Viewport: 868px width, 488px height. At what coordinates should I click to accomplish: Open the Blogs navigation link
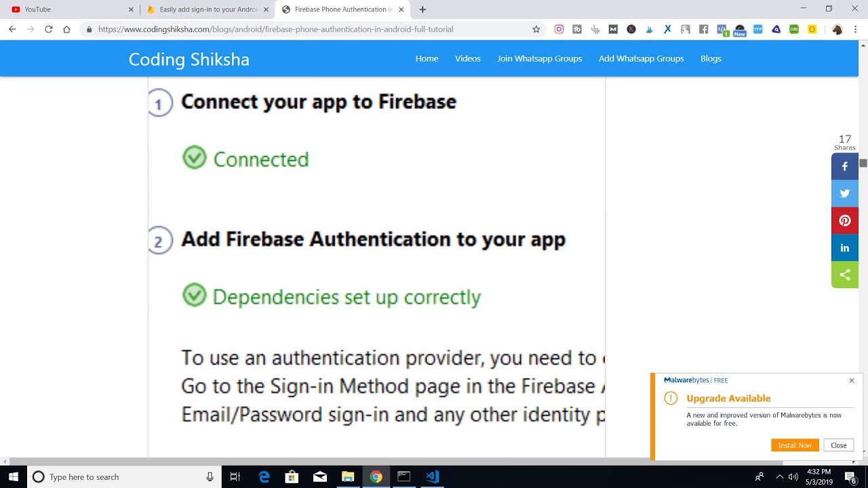pos(710,58)
